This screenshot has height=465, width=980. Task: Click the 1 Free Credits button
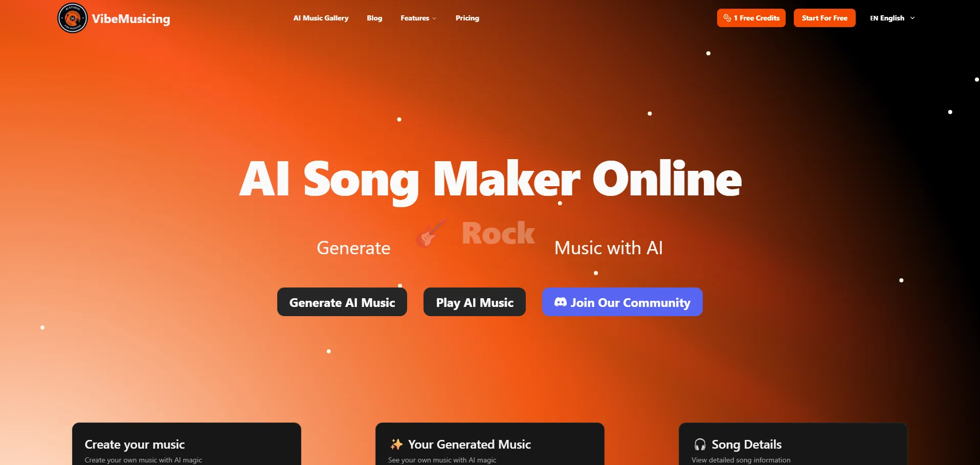pyautogui.click(x=751, y=18)
